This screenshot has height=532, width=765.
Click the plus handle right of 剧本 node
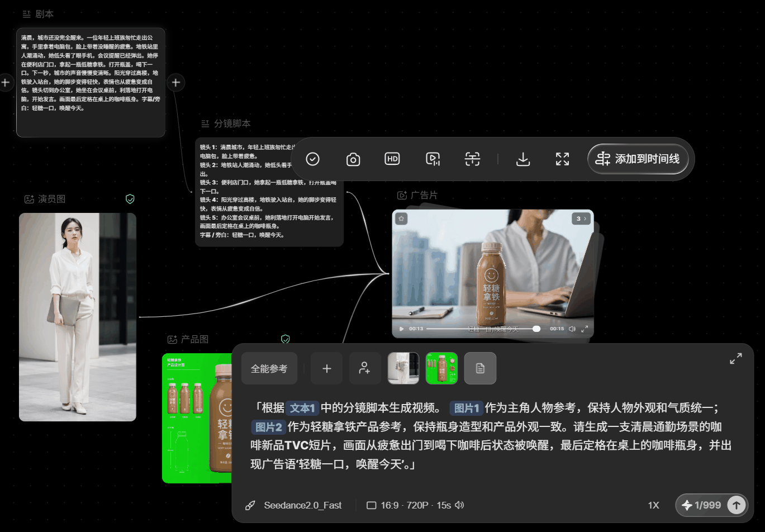pos(176,83)
